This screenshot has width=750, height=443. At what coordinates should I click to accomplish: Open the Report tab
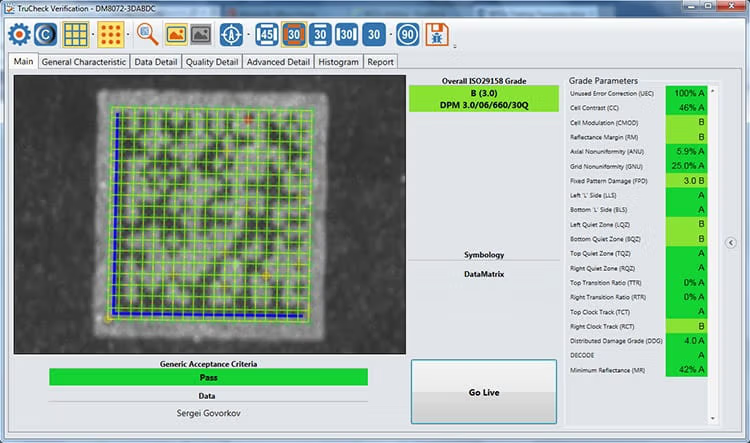(380, 61)
